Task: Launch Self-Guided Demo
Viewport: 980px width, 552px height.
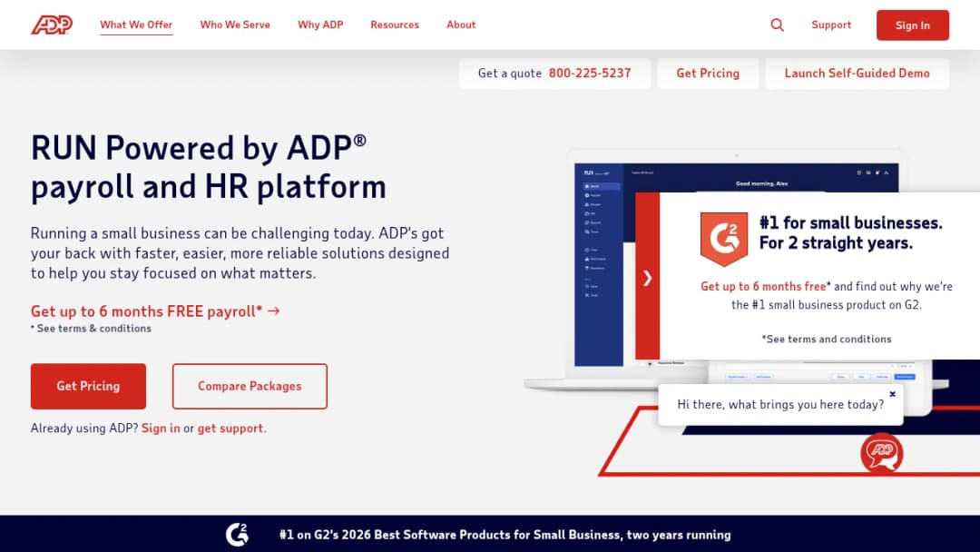Action: click(x=857, y=74)
